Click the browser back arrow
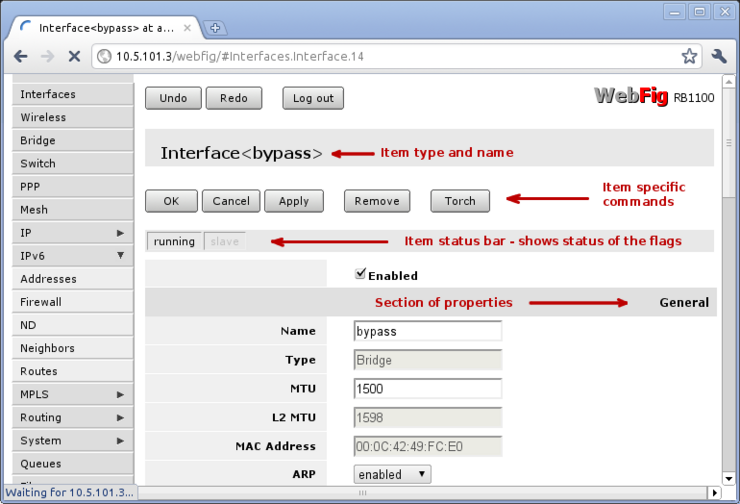This screenshot has width=740, height=504. (x=21, y=57)
